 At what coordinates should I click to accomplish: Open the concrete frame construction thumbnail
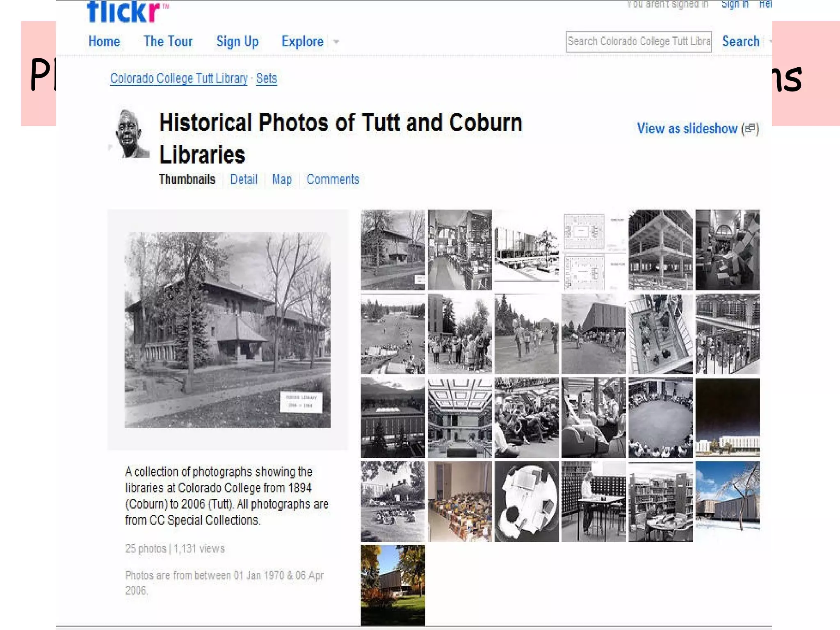coord(660,250)
